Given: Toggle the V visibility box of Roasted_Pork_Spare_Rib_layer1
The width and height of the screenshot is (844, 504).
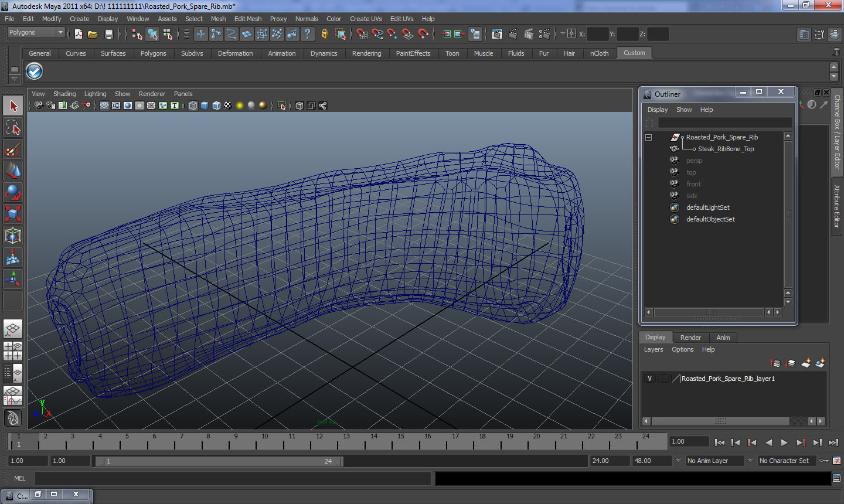Looking at the screenshot, I should pos(649,379).
